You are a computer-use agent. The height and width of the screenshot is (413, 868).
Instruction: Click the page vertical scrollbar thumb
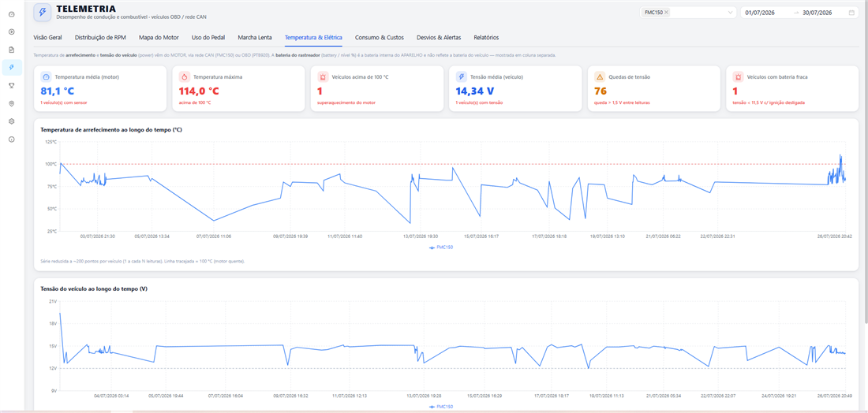[865, 160]
